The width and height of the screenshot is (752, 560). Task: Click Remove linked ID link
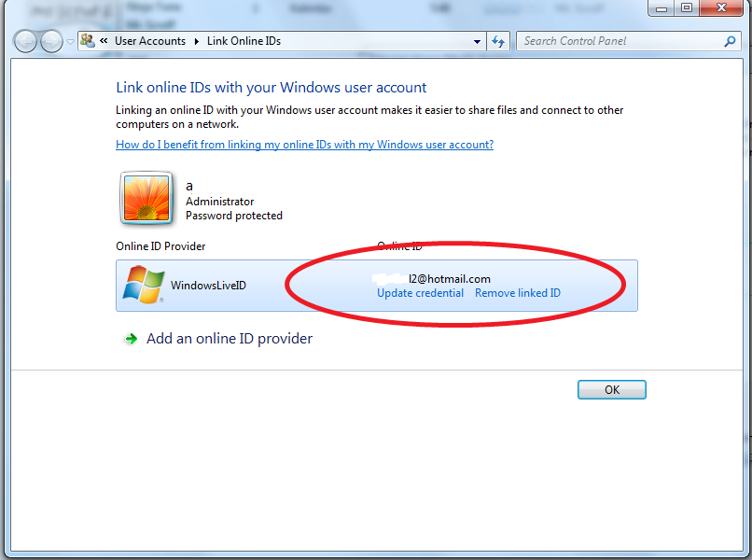(518, 293)
